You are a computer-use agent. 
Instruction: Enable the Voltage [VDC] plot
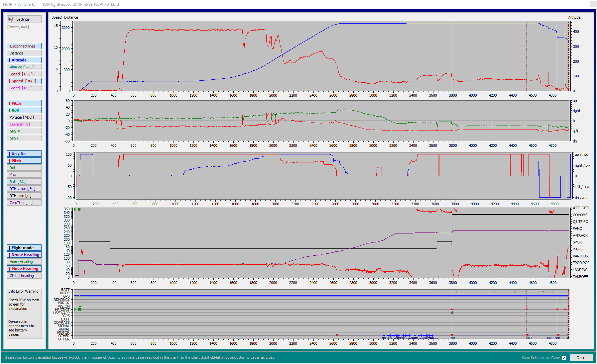(24, 117)
